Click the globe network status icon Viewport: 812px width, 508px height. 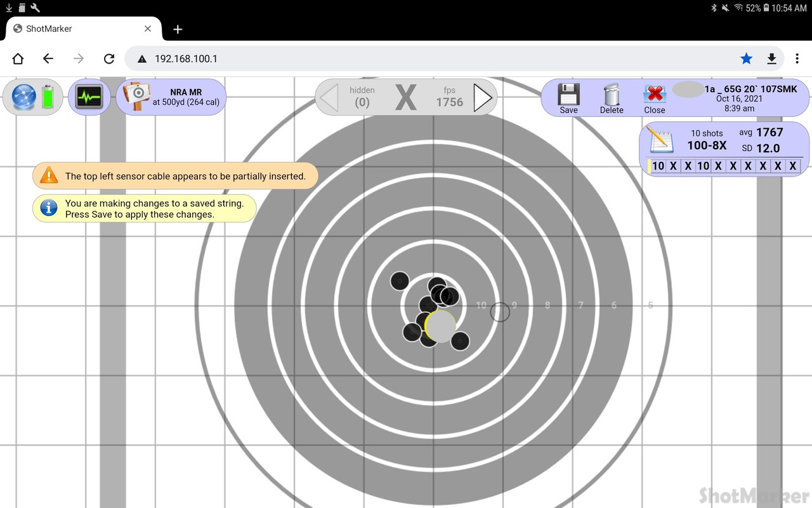23,97
